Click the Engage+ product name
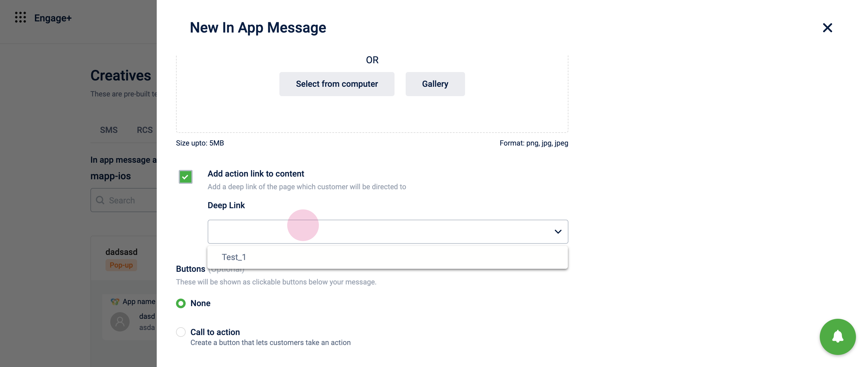 (53, 18)
